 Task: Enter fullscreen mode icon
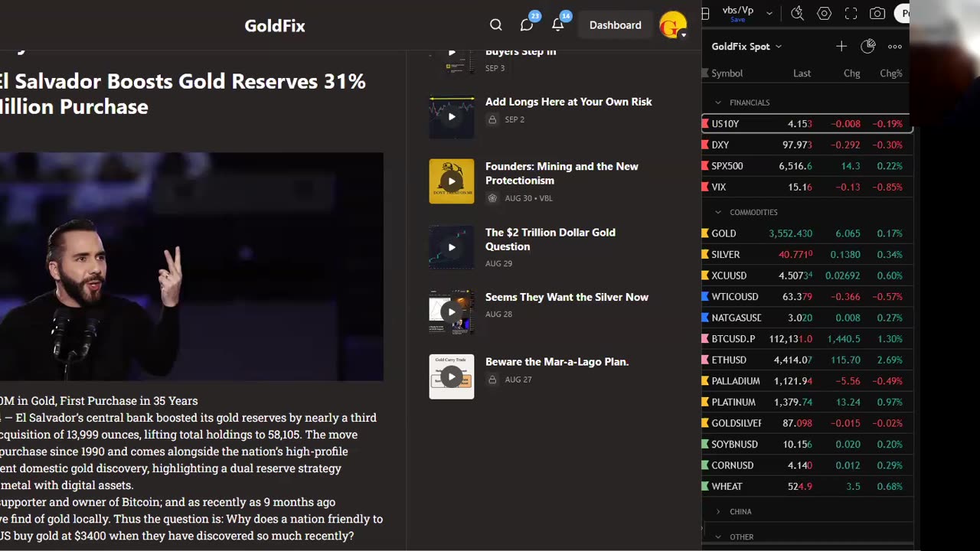[851, 13]
